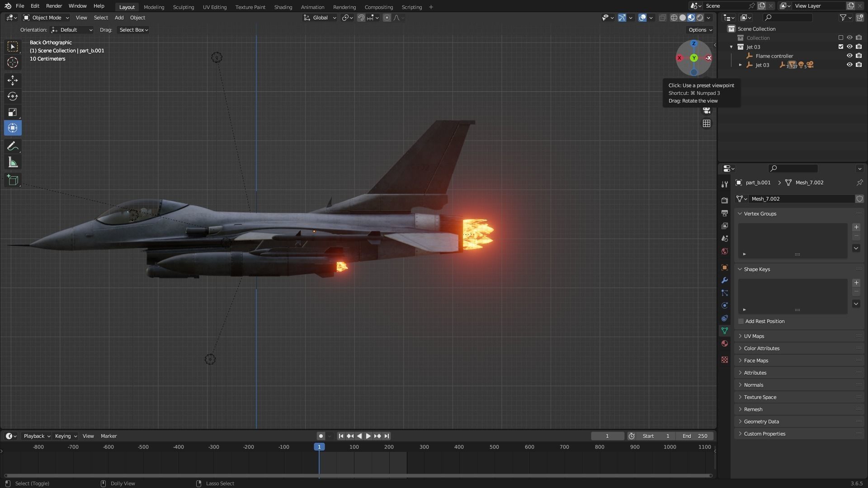Open the Material properties tab
Screen dimensions: 868x488
click(x=725, y=343)
